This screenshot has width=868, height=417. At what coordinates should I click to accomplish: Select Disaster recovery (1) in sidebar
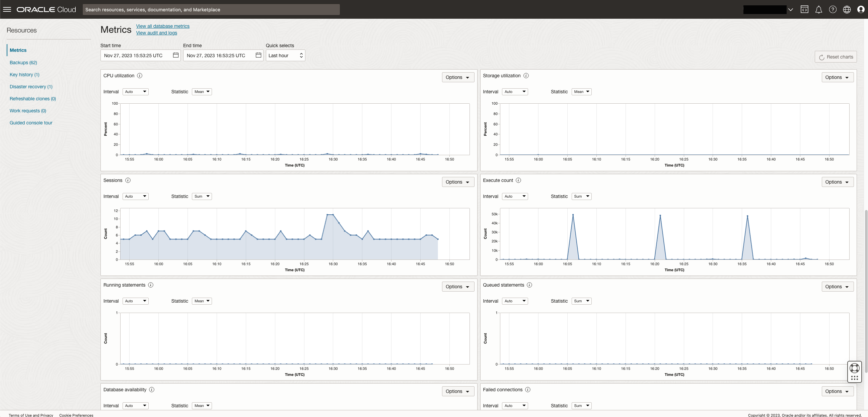click(x=31, y=87)
